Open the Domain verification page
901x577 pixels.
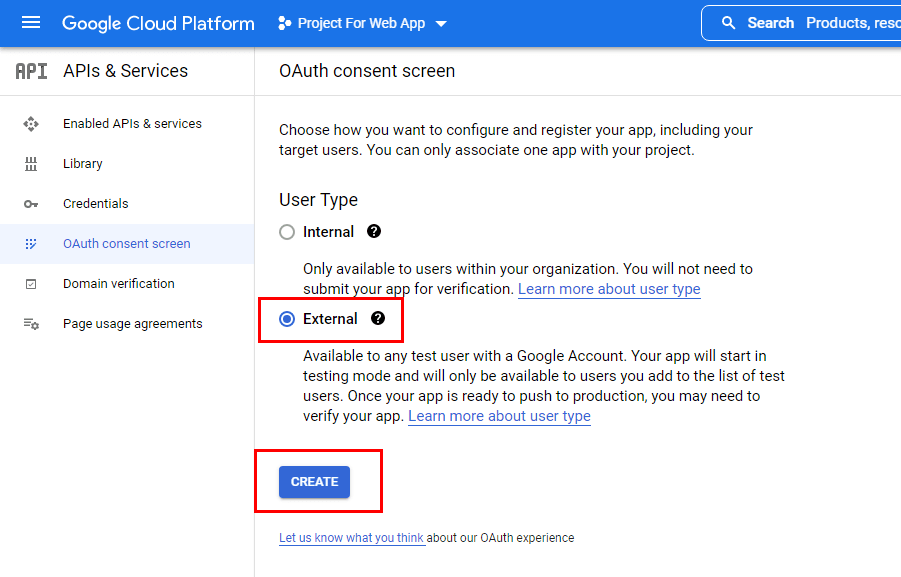127,284
